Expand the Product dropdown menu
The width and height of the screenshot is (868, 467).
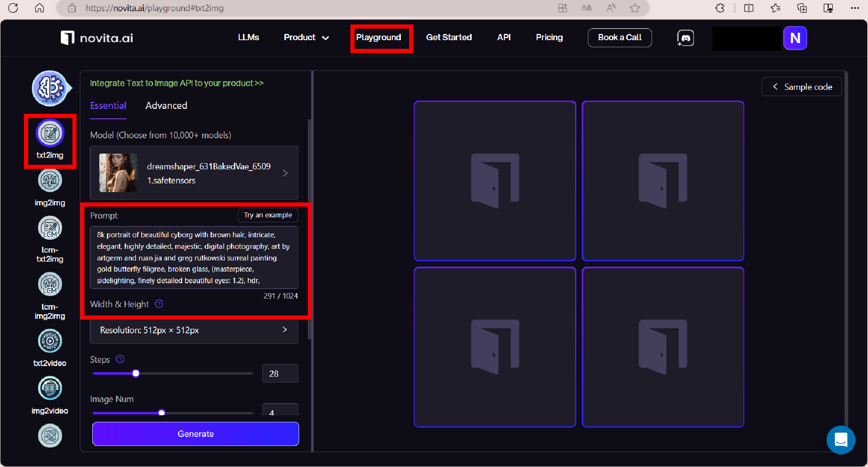pyautogui.click(x=306, y=37)
